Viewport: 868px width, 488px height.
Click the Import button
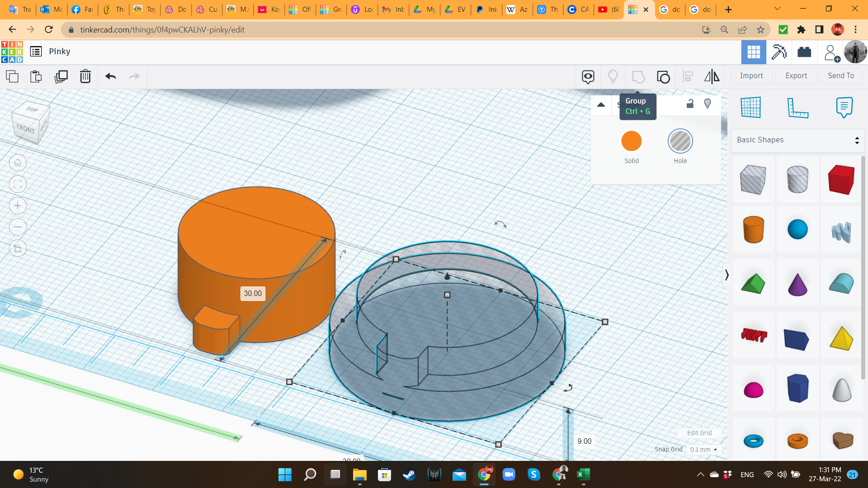(751, 76)
